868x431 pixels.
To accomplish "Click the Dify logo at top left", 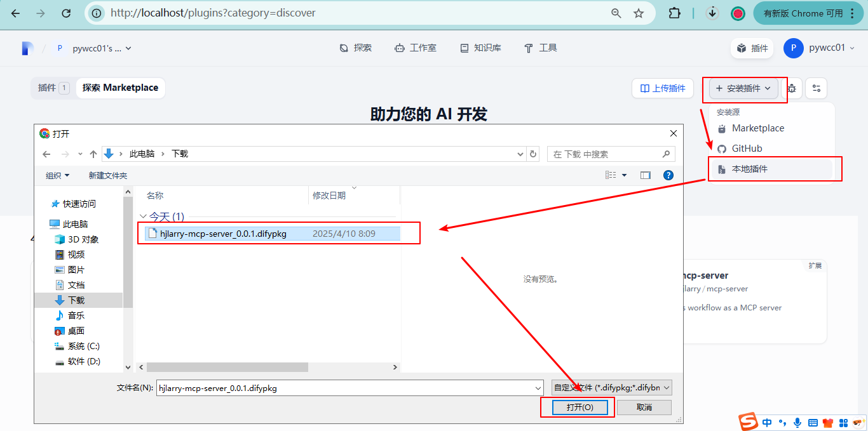I will tap(27, 48).
